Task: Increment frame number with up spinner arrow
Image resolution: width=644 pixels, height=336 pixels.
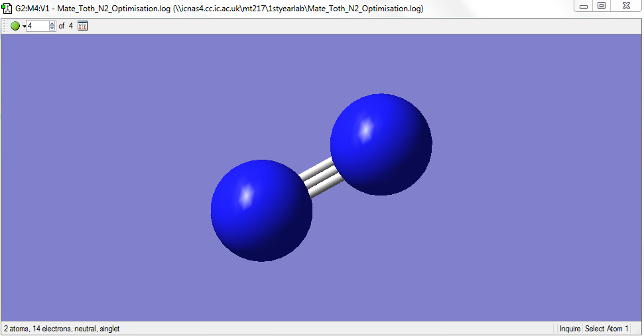Action: click(52, 23)
